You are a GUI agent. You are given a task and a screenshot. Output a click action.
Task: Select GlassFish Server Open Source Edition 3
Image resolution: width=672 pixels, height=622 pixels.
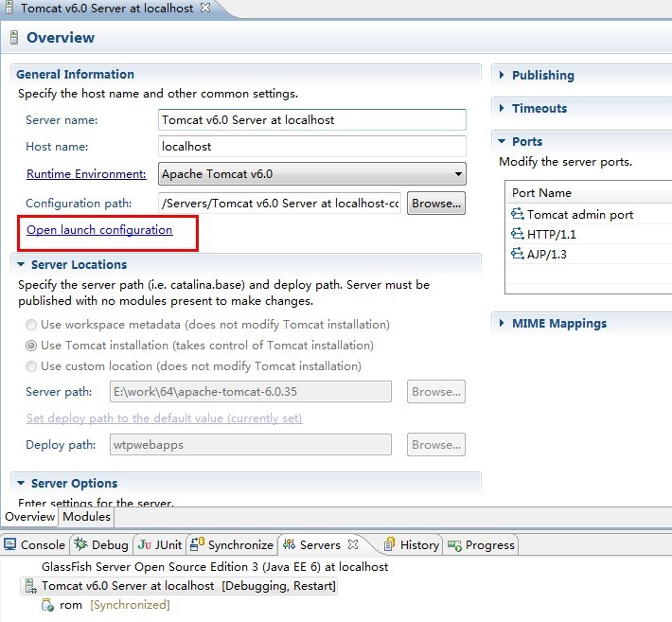[215, 567]
